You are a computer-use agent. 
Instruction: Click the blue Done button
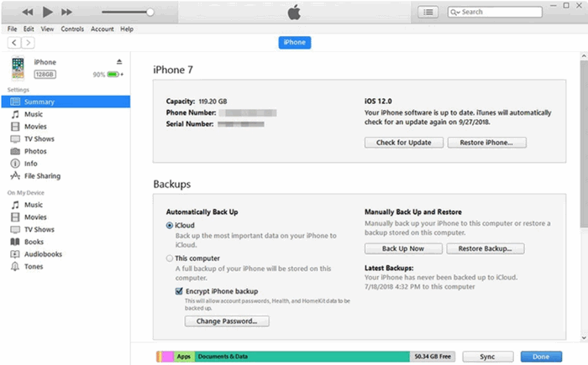coord(541,357)
